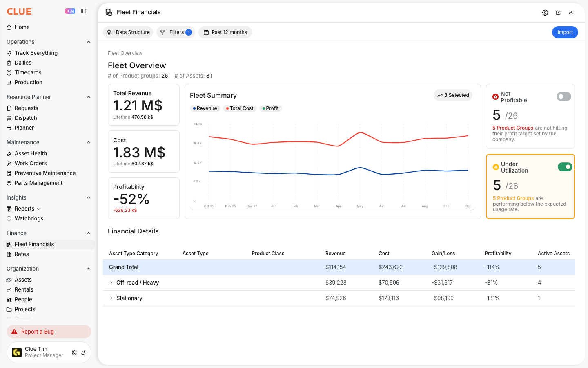Click the open-in-new-window icon
The height and width of the screenshot is (368, 588).
[x=558, y=13]
